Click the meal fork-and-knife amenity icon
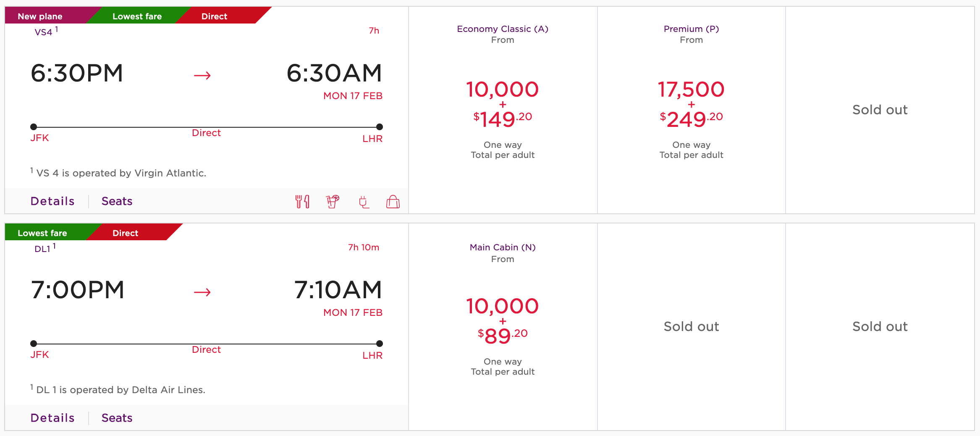Image resolution: width=980 pixels, height=436 pixels. coord(302,202)
